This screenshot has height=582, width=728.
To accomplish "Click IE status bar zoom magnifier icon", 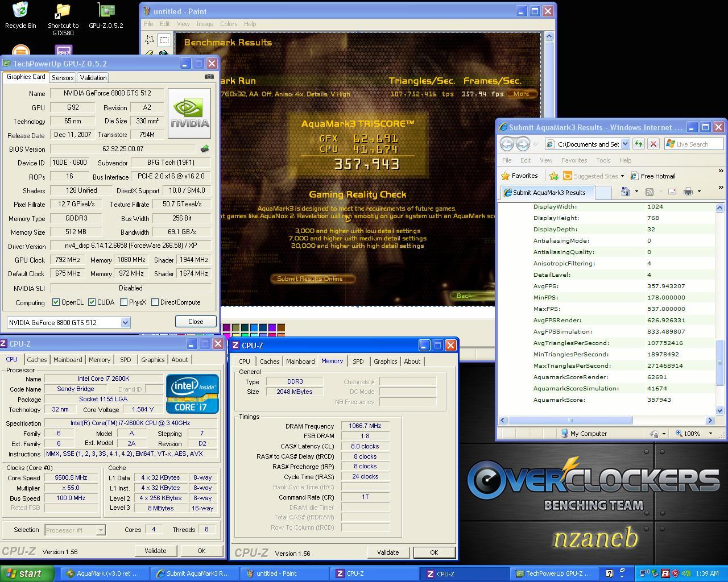I will (x=679, y=433).
